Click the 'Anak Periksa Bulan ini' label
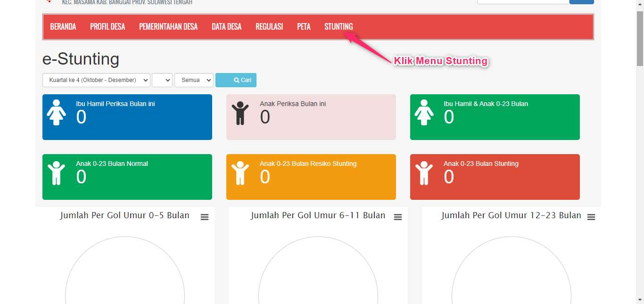Image resolution: width=644 pixels, height=304 pixels. 293,104
